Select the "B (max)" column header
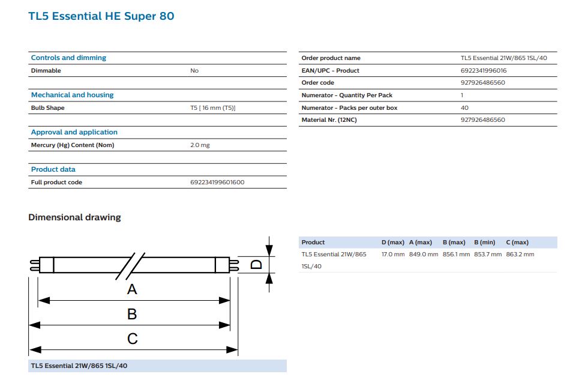 coord(454,243)
